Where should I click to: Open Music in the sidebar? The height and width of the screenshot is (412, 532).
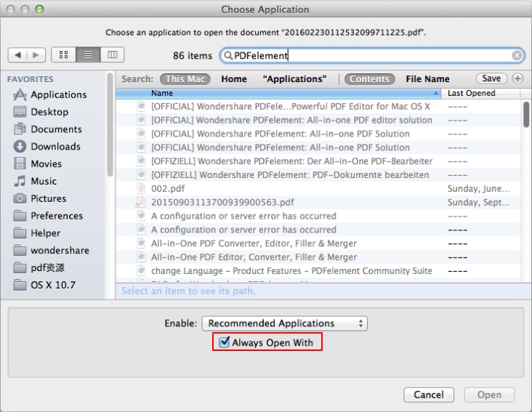tap(35, 181)
